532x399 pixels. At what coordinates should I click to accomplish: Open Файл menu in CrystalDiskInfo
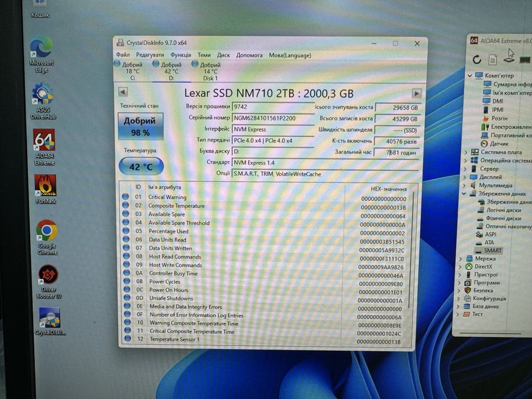(x=123, y=55)
